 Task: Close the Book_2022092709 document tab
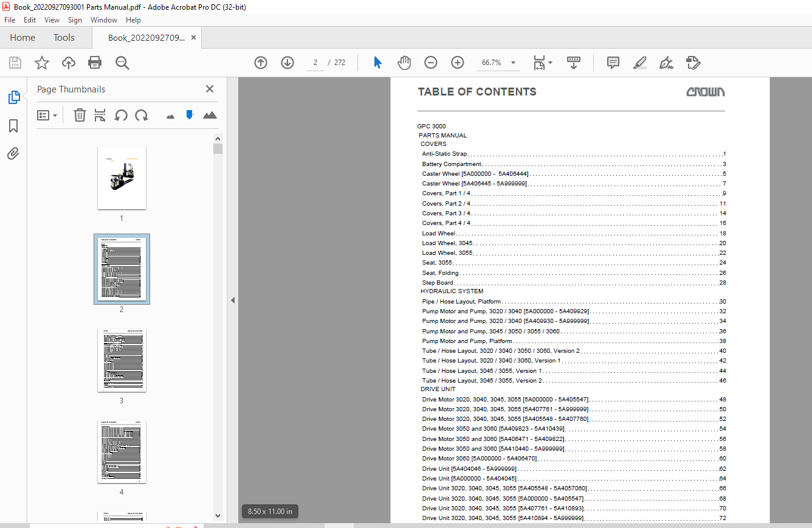(x=193, y=38)
